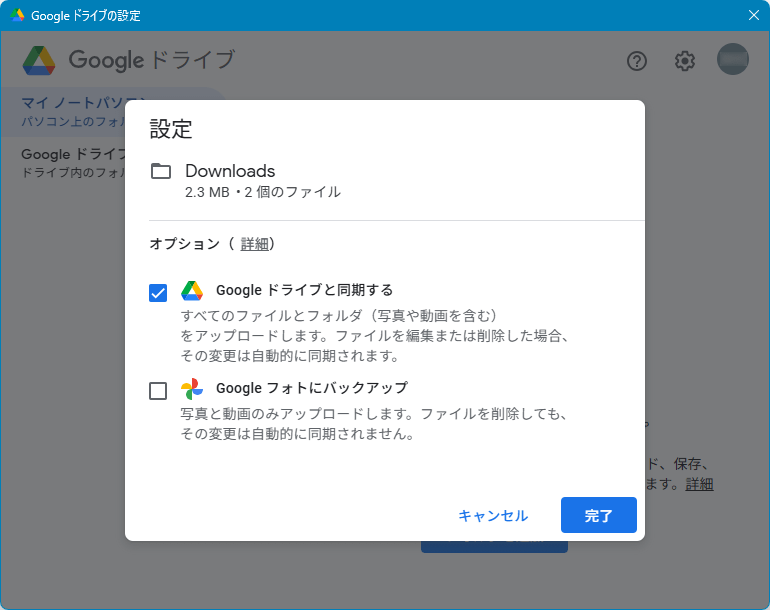This screenshot has height=610, width=770.
Task: Click the user account avatar
Action: point(732,59)
